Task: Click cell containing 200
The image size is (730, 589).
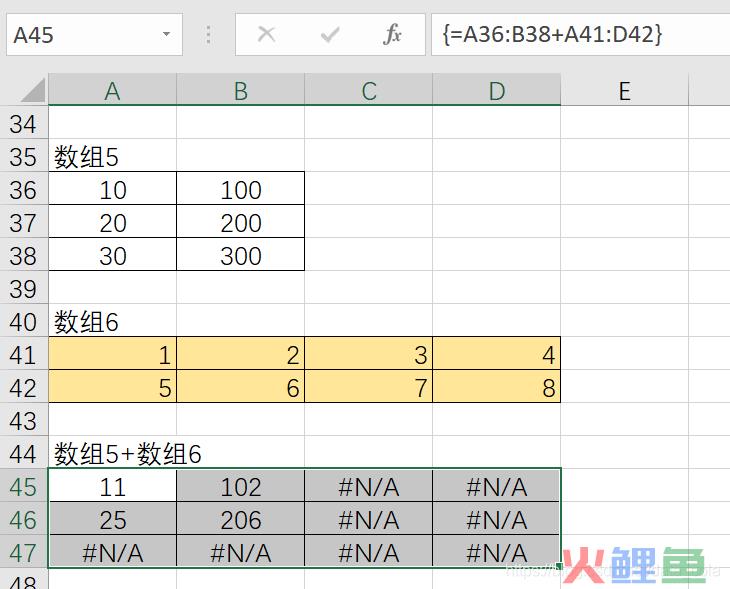Action: pyautogui.click(x=241, y=223)
